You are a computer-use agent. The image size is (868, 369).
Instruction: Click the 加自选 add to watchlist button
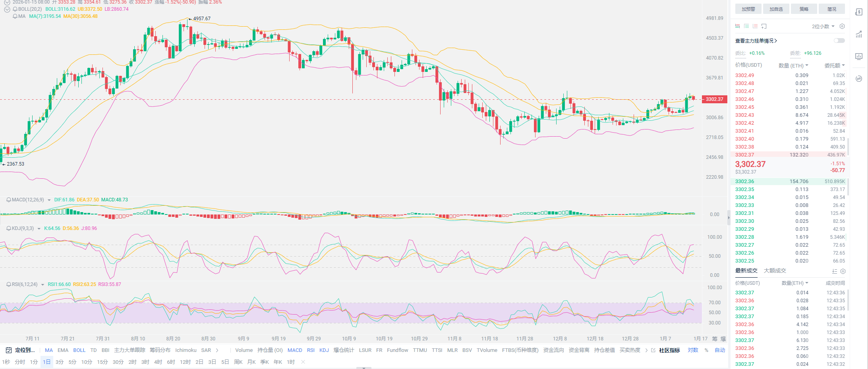[776, 9]
